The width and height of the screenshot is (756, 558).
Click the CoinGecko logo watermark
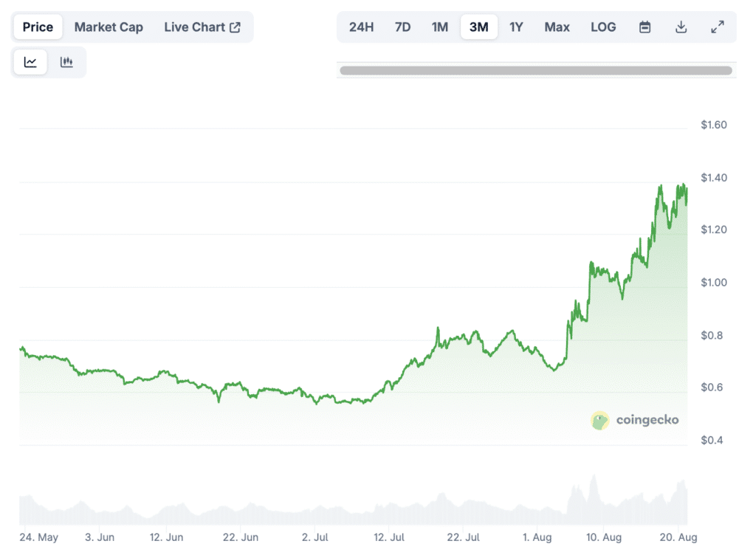(634, 420)
